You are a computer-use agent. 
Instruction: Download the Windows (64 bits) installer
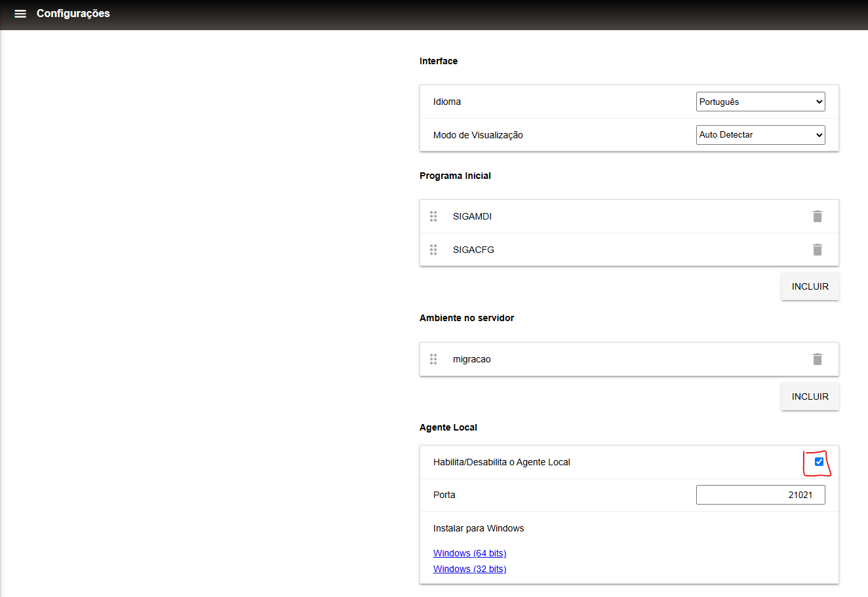click(470, 553)
